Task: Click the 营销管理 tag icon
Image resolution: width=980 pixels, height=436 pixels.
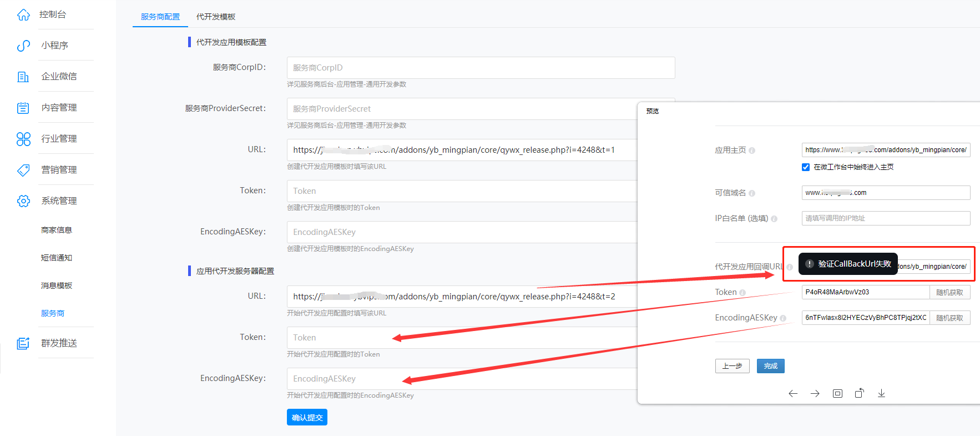Action: click(x=23, y=170)
